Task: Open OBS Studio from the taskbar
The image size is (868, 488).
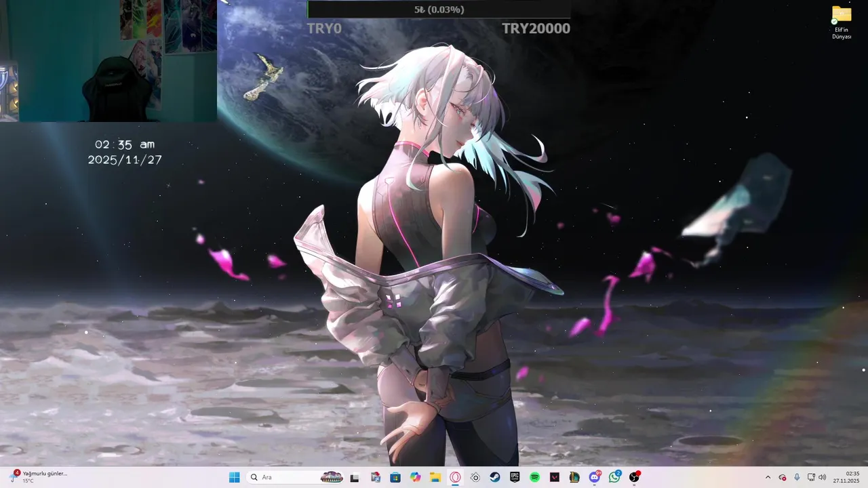Action: coord(634,477)
